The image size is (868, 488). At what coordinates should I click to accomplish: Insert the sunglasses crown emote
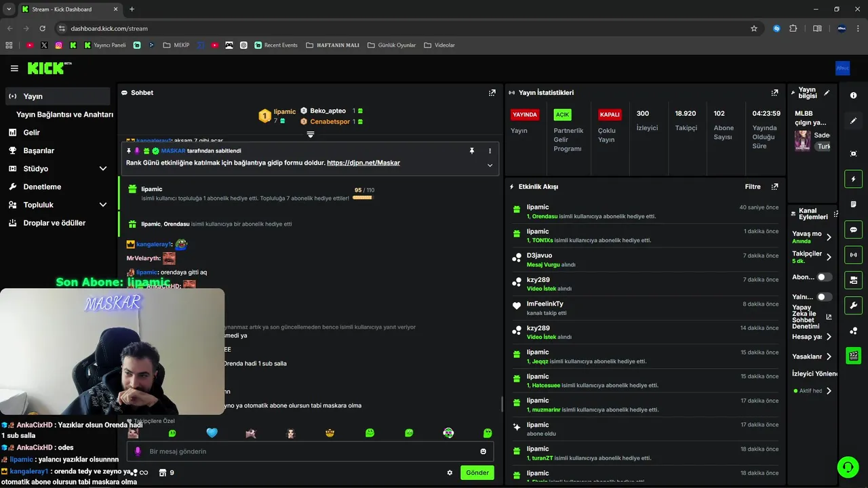tap(330, 433)
